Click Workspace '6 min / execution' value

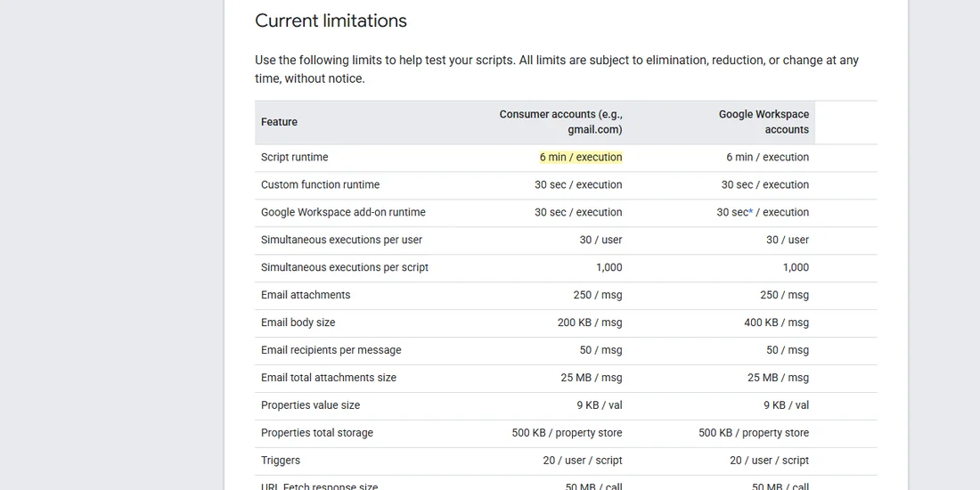767,158
